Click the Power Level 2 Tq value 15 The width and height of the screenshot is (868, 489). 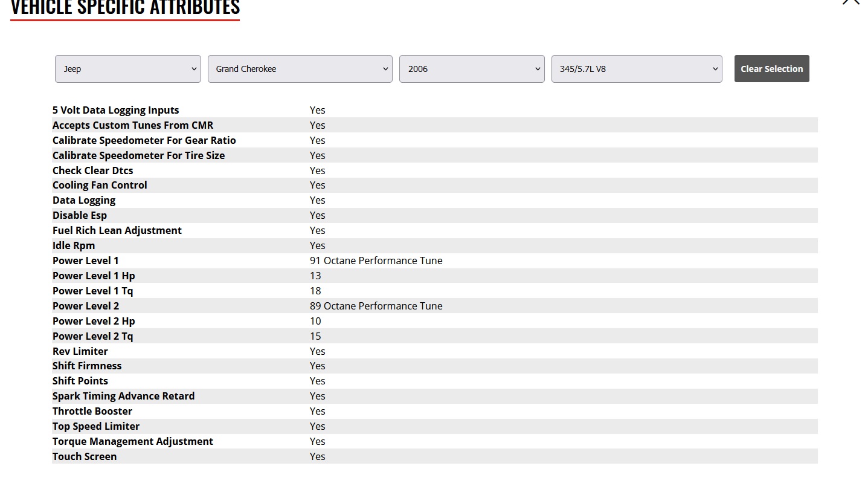[315, 336]
